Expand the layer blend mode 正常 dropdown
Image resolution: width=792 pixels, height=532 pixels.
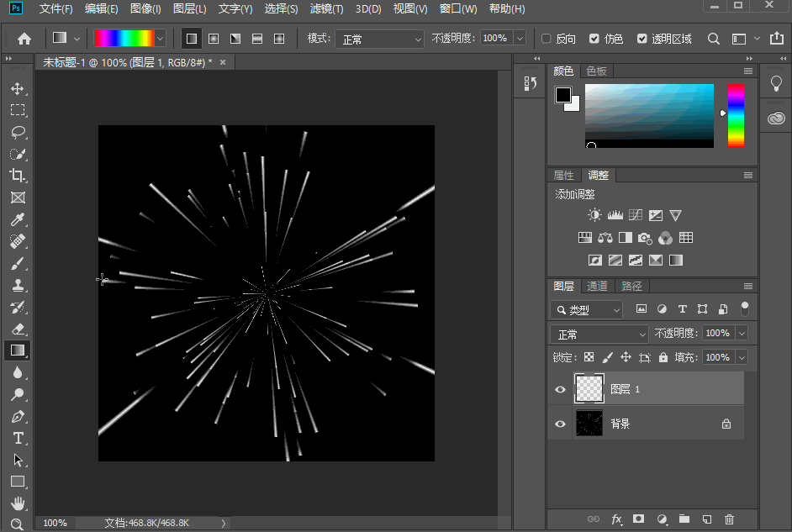(x=600, y=334)
